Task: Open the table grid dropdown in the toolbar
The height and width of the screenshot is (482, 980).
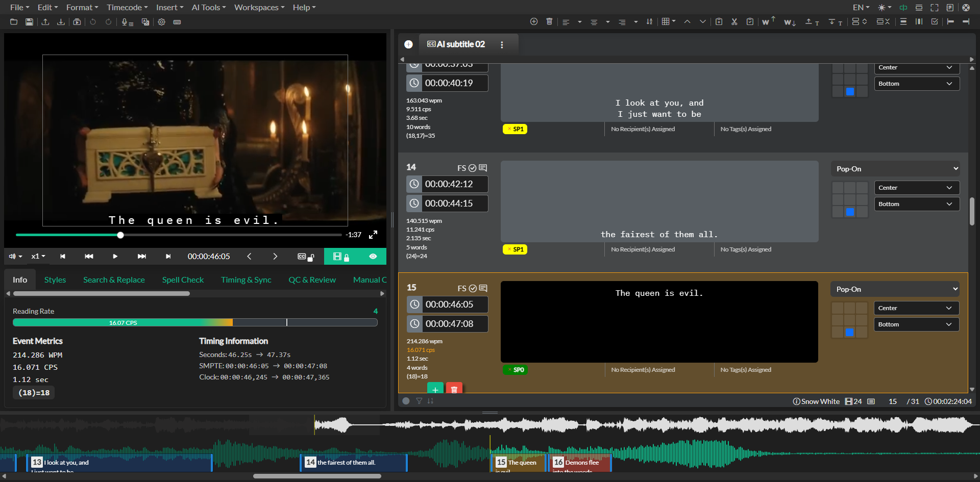Action: (669, 21)
